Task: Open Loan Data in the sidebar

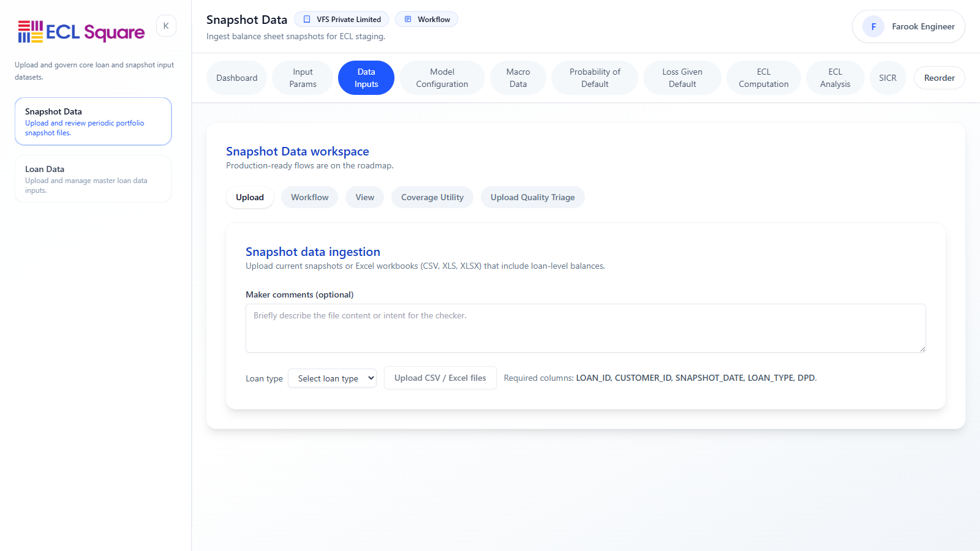Action: pos(93,179)
